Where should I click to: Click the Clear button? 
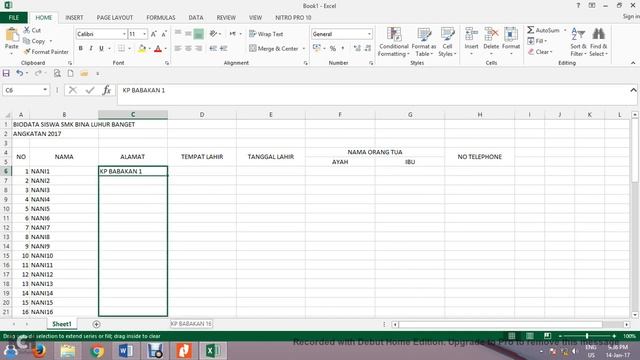click(540, 52)
